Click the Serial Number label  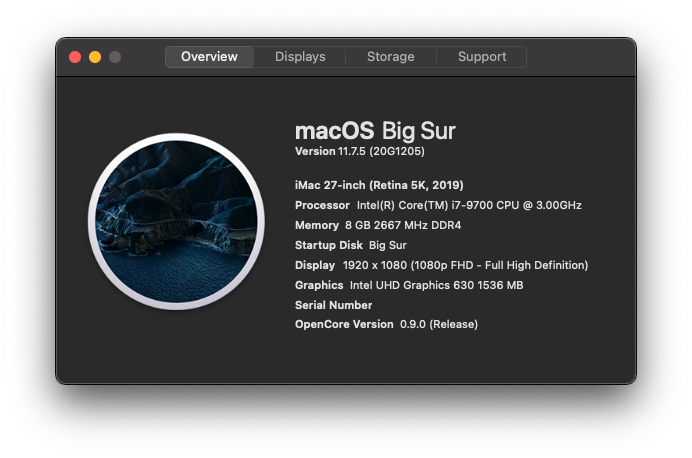[333, 305]
